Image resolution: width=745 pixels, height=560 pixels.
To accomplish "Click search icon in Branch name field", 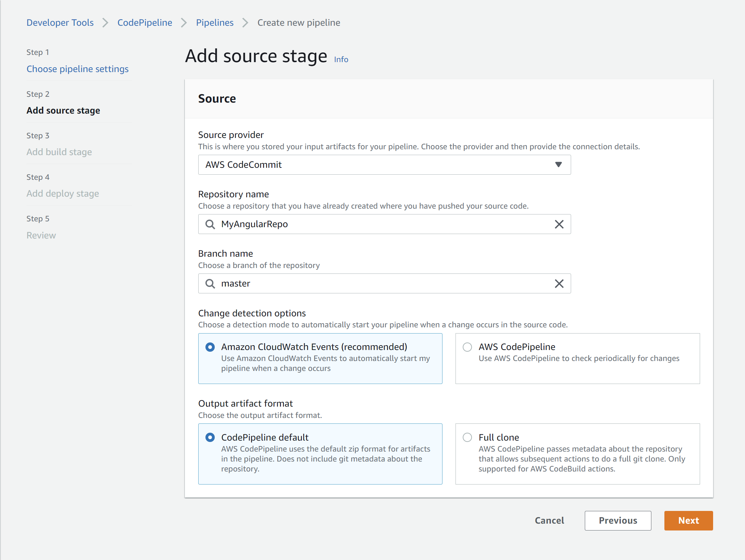I will pyautogui.click(x=210, y=283).
